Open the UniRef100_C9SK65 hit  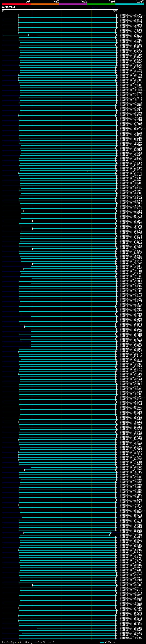131,630
